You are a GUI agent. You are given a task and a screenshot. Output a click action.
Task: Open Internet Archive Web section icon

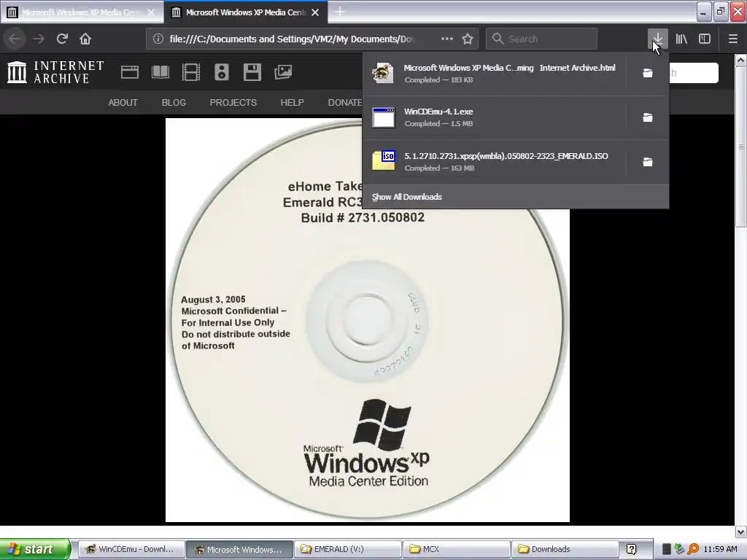[x=130, y=72]
